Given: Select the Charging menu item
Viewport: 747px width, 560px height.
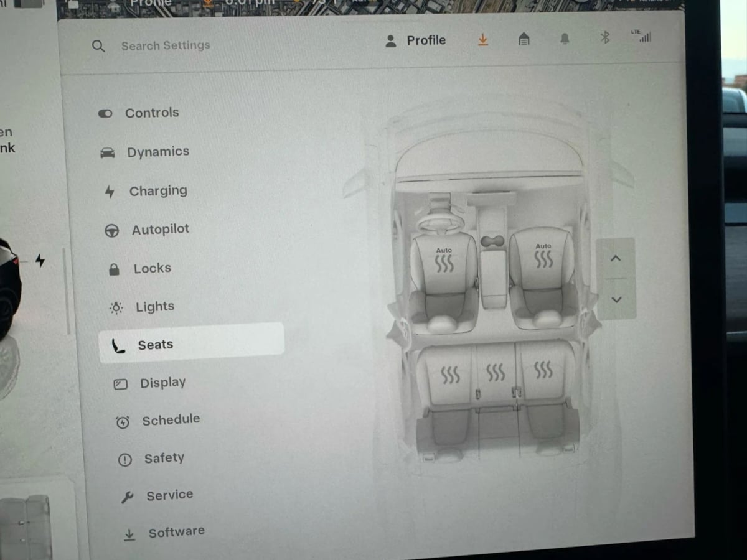Looking at the screenshot, I should [157, 191].
